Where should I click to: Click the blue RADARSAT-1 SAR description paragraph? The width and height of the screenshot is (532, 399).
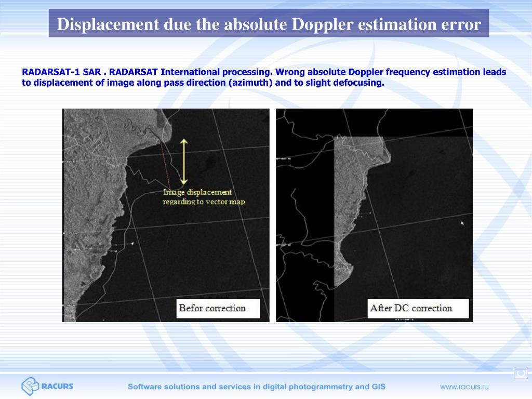click(264, 77)
